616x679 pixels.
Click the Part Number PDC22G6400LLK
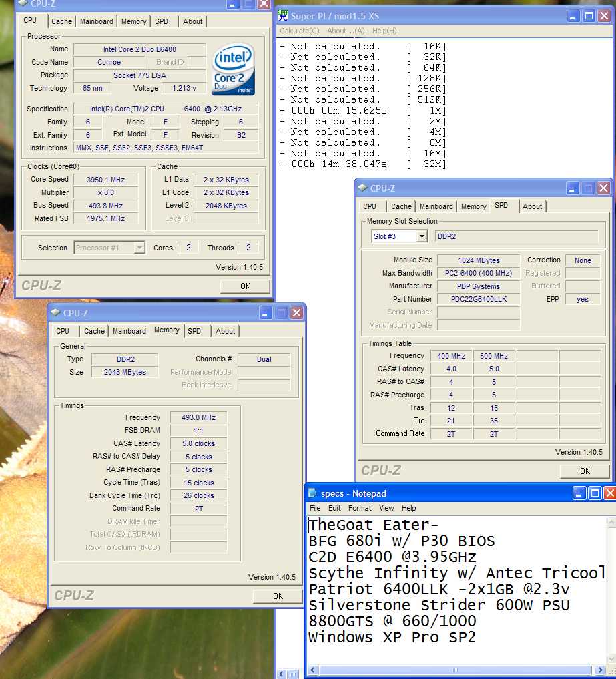479,299
